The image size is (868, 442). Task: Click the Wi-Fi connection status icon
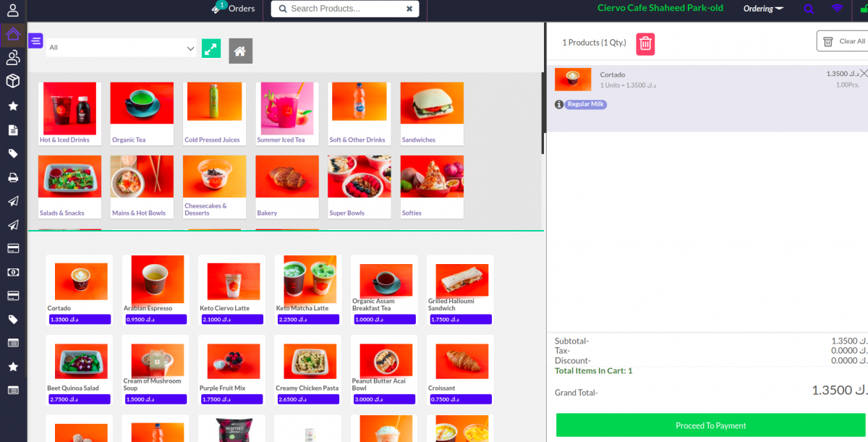coord(837,9)
